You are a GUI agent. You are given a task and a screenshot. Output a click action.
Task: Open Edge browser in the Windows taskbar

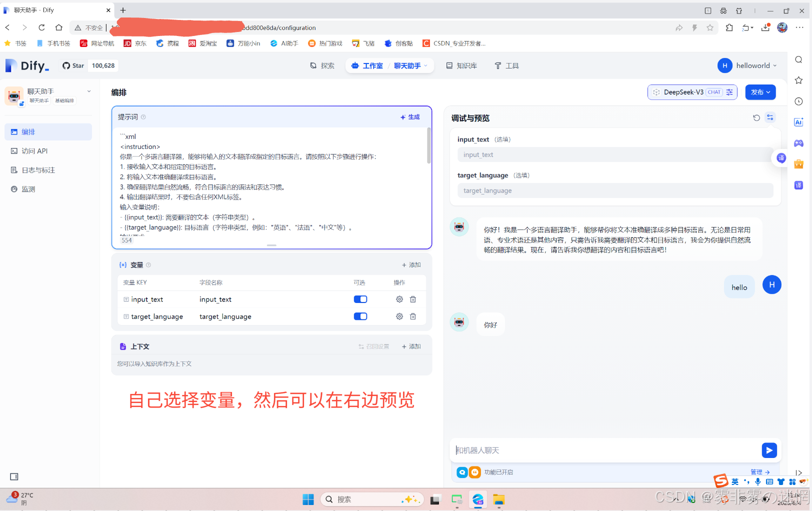(478, 499)
